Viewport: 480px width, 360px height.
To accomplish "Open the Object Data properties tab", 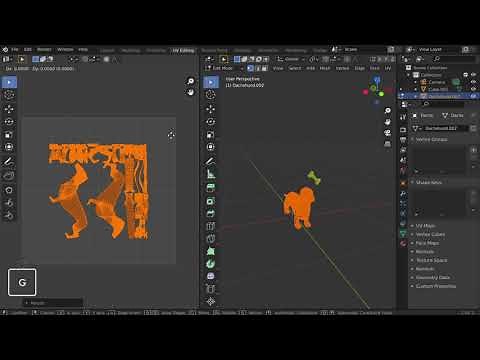I will pyautogui.click(x=403, y=234).
